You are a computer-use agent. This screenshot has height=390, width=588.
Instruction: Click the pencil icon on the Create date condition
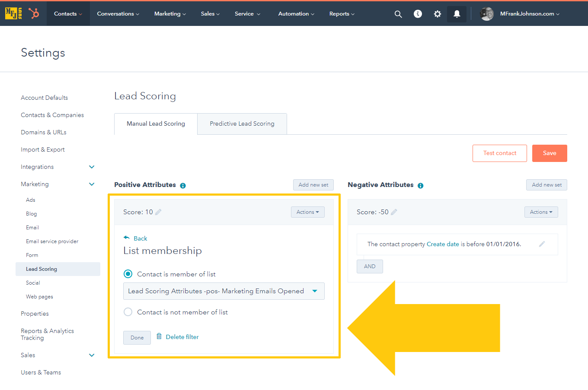[542, 244]
